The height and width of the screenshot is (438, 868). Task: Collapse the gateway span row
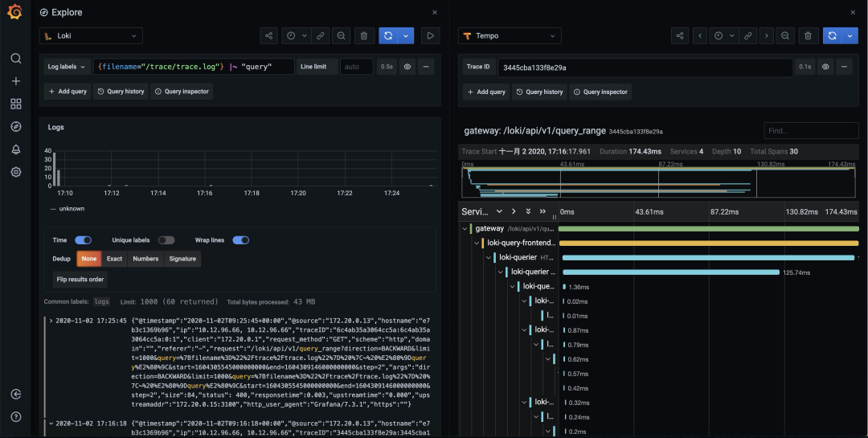[x=465, y=228]
